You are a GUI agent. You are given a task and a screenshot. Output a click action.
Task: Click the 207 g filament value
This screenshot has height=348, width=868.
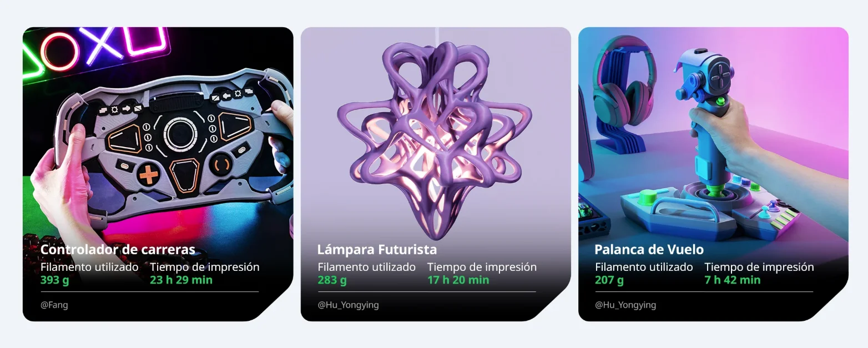point(609,280)
